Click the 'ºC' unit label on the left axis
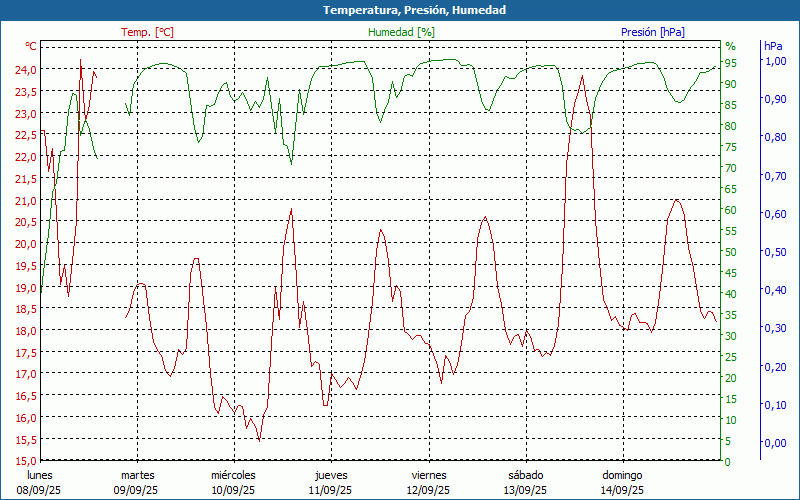The height and width of the screenshot is (500, 800). click(x=31, y=46)
